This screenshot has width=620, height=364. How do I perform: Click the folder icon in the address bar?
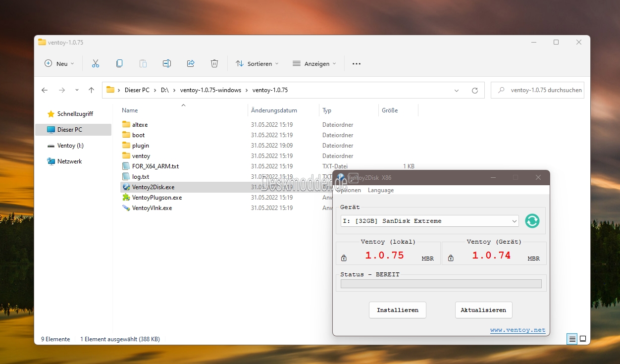pyautogui.click(x=110, y=90)
